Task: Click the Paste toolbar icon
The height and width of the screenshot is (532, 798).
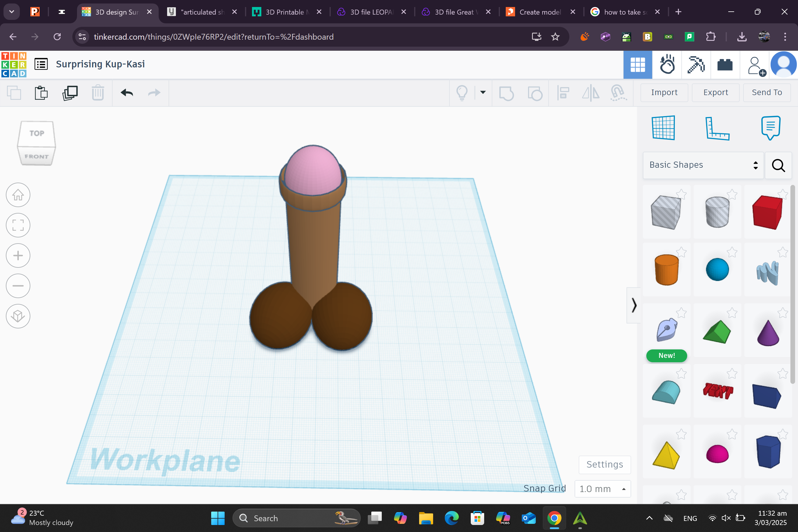Action: coord(41,93)
